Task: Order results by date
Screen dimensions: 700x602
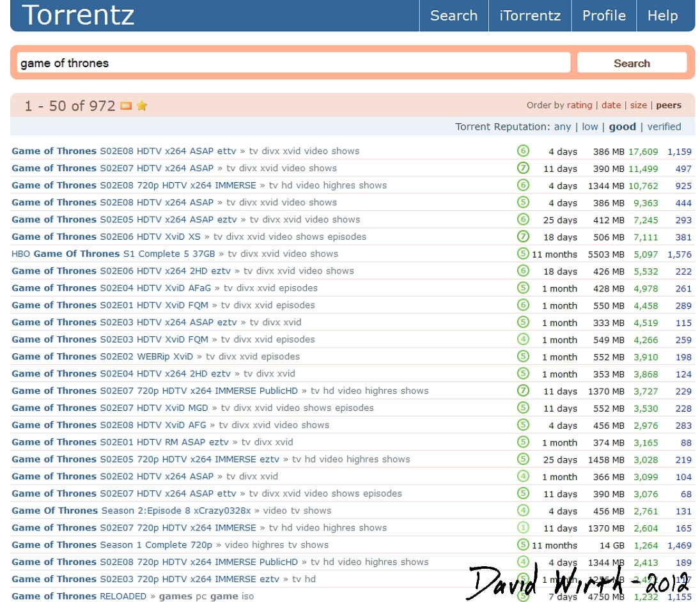Action: pos(611,105)
